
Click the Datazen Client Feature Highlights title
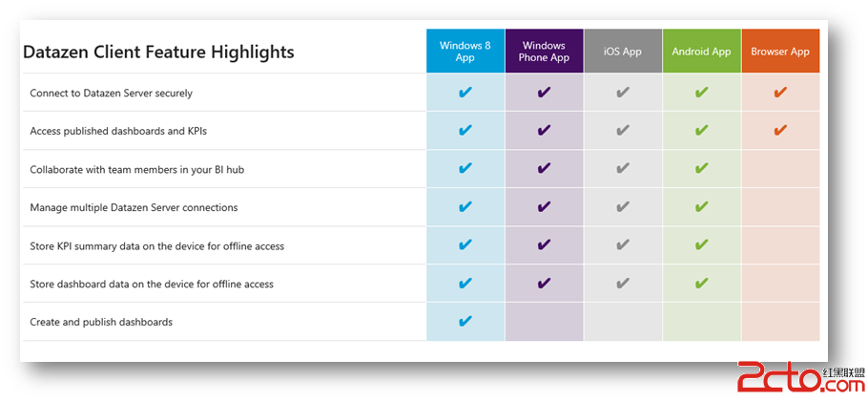pos(158,53)
